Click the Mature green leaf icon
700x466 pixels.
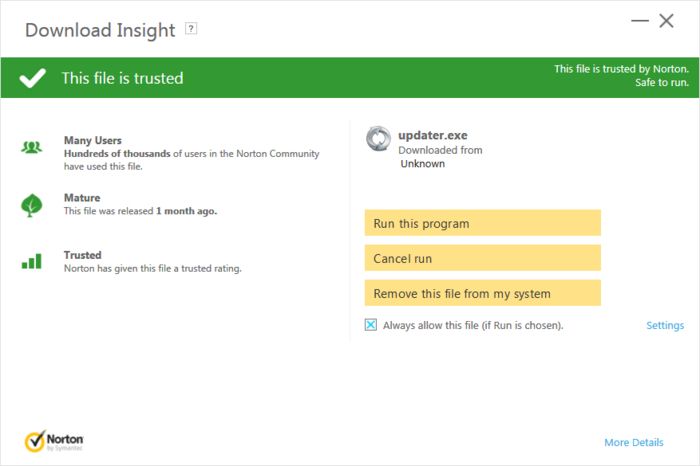32,205
